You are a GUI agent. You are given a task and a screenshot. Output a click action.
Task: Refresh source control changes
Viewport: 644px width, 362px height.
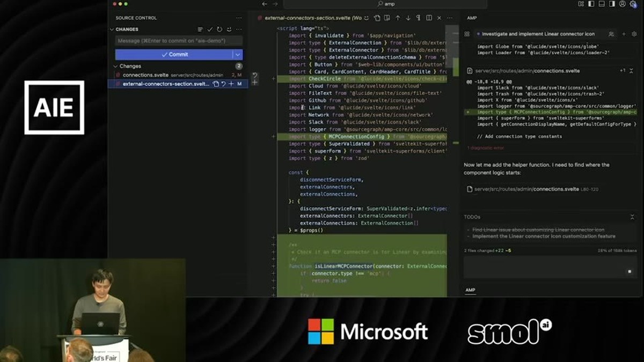(219, 29)
